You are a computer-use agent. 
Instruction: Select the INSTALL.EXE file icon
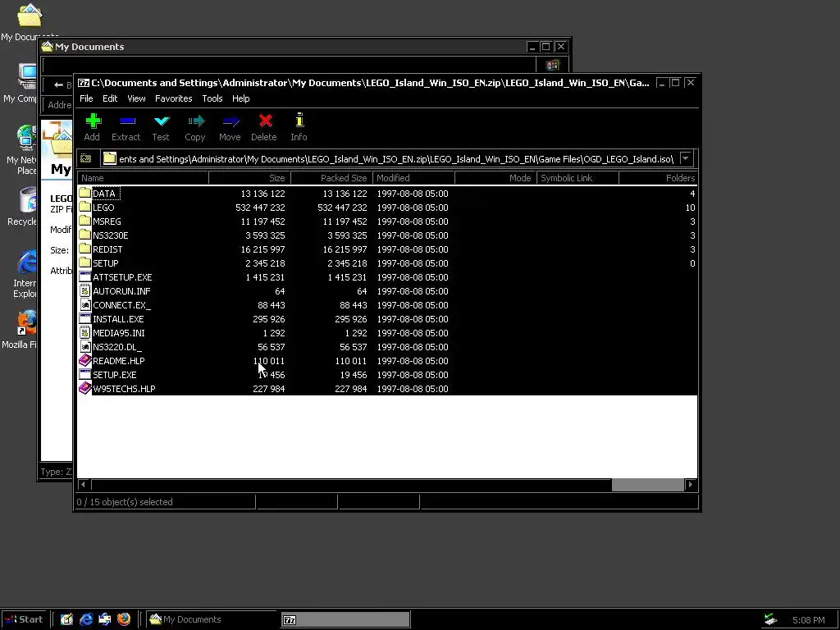click(x=84, y=318)
